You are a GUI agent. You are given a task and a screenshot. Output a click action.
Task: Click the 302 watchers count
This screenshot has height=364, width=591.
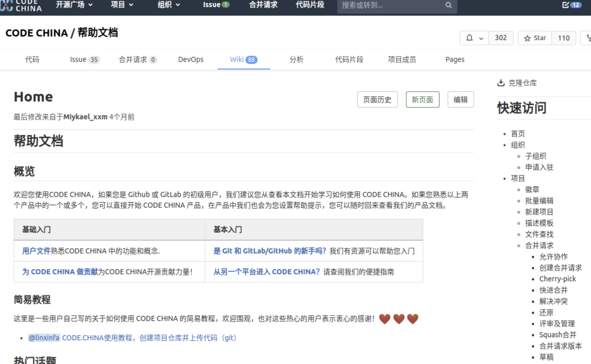500,38
